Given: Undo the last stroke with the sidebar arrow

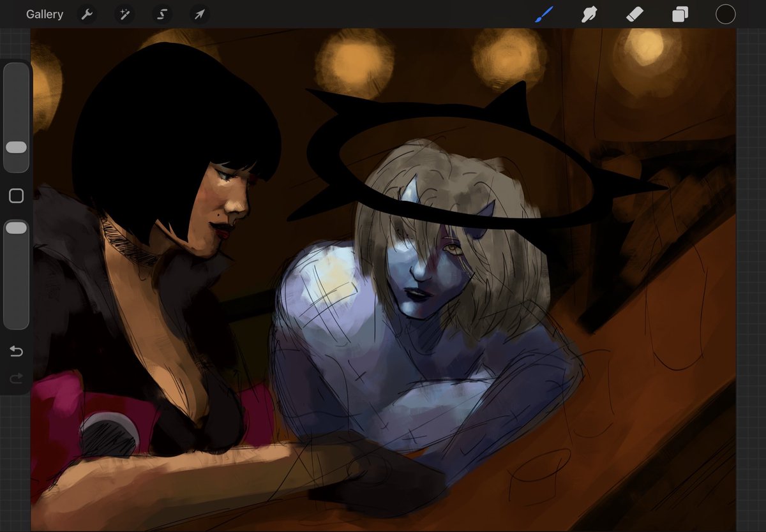Looking at the screenshot, I should click(x=16, y=351).
